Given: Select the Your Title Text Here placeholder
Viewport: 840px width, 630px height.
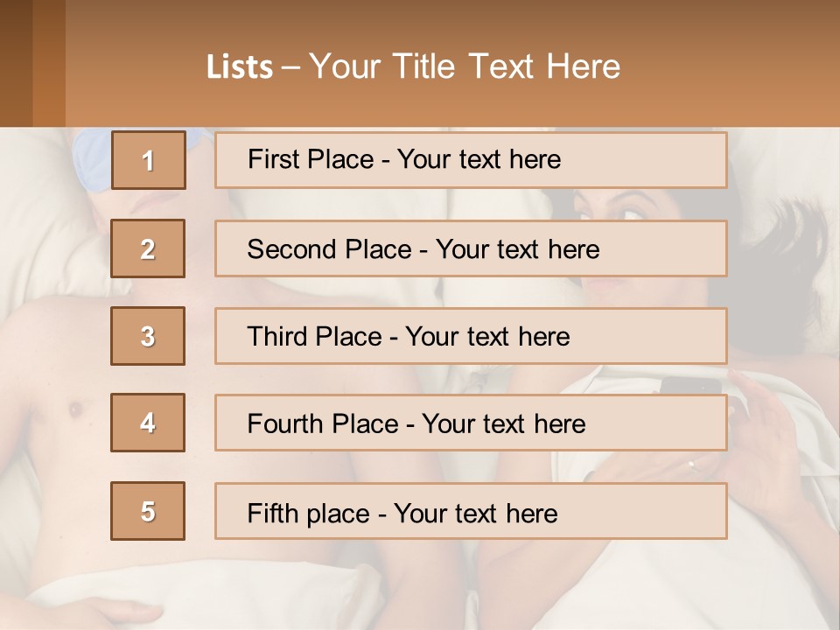Looking at the screenshot, I should pyautogui.click(x=465, y=66).
